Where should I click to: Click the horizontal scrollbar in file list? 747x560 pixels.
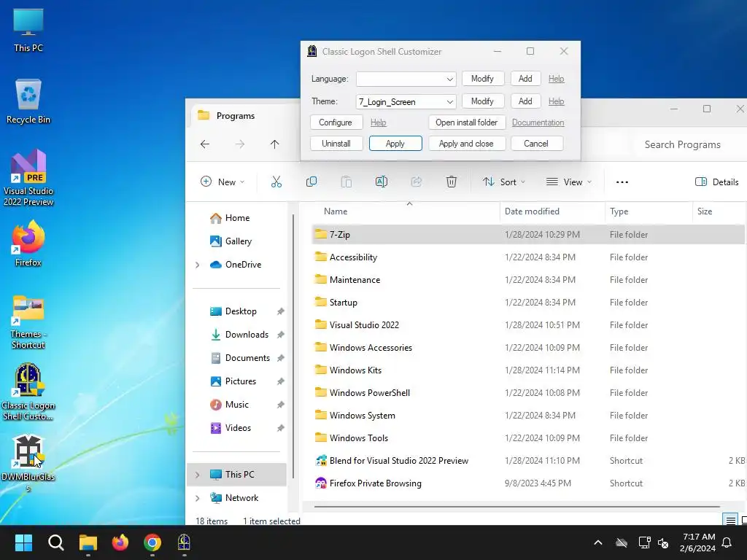pyautogui.click(x=517, y=507)
